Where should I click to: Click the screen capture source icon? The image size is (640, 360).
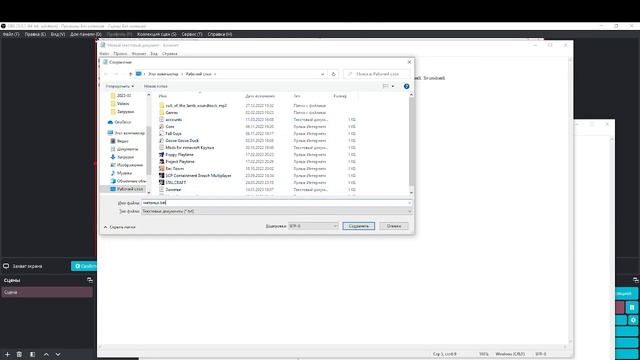point(6,266)
